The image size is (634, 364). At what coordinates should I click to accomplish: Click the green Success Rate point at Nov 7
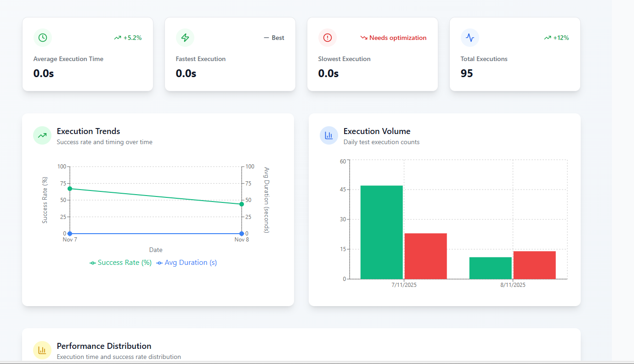70,189
